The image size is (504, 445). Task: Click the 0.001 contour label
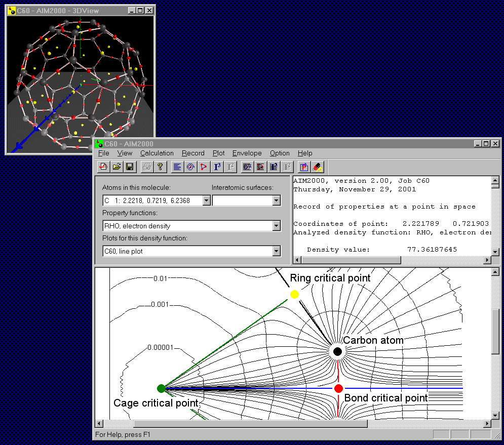[x=160, y=304]
